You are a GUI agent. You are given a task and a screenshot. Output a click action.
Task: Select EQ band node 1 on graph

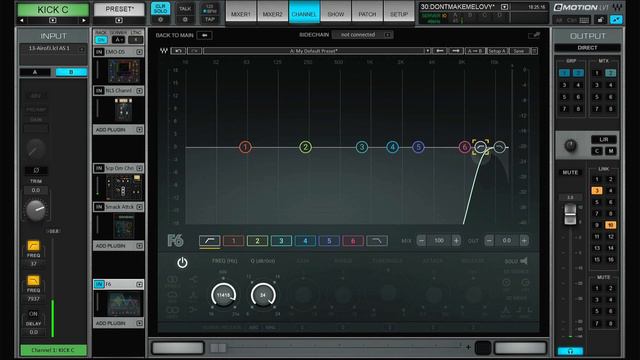(x=245, y=147)
